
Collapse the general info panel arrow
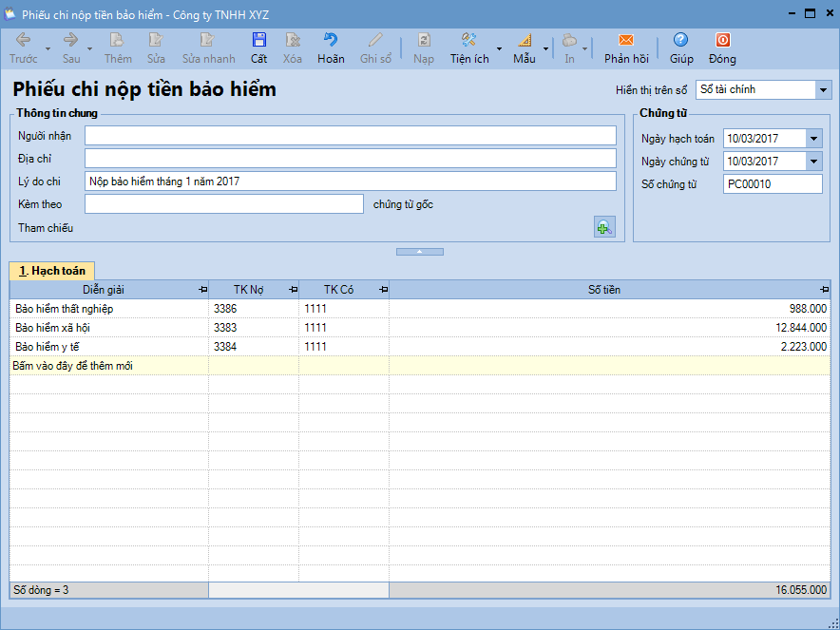point(419,252)
